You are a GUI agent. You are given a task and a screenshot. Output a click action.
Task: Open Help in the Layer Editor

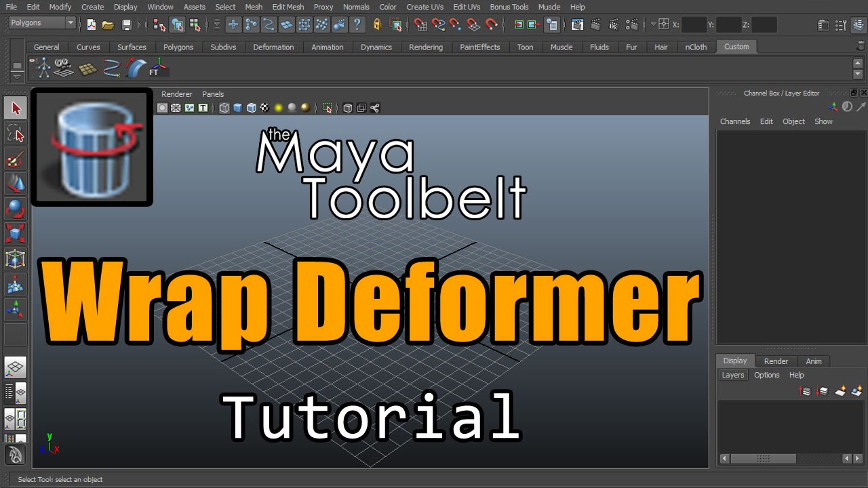797,375
